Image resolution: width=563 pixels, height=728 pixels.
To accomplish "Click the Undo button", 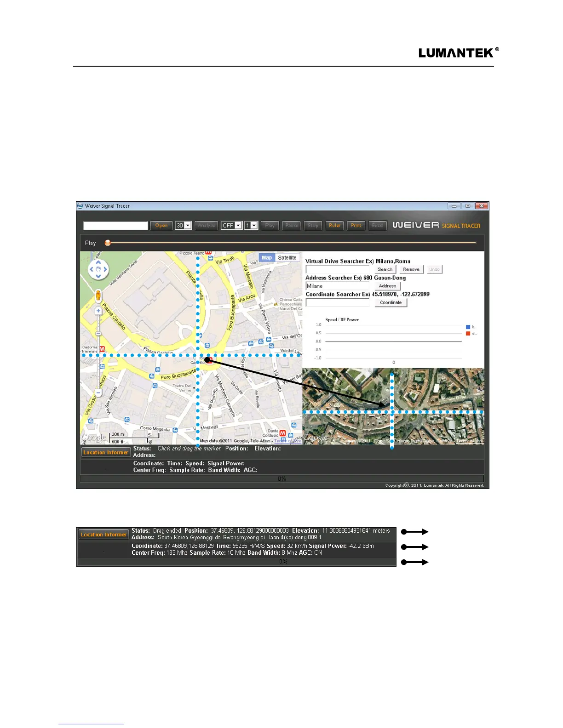I will click(x=434, y=269).
